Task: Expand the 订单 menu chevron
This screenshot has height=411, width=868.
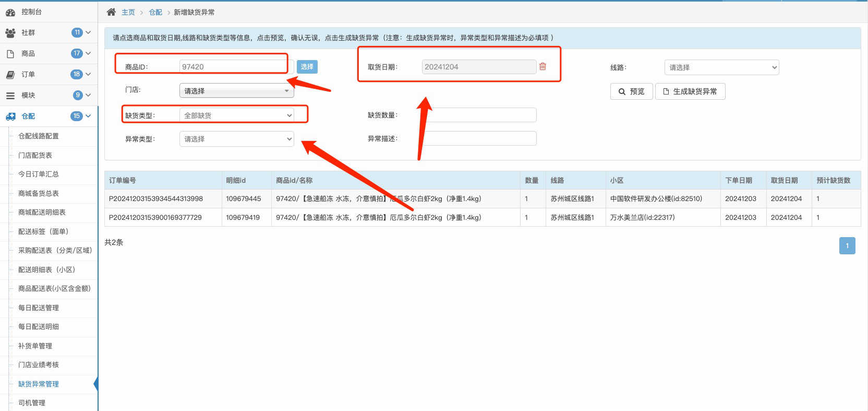Action: [x=88, y=74]
